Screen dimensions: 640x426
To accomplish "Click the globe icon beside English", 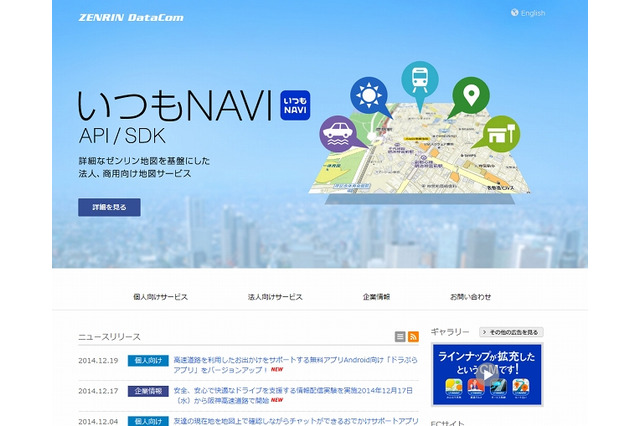I will (x=515, y=13).
